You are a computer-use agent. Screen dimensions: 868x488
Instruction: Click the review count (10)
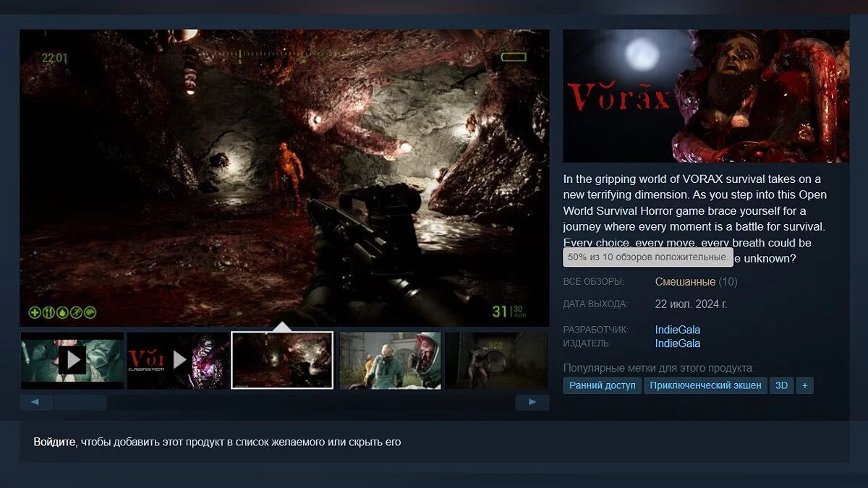728,281
